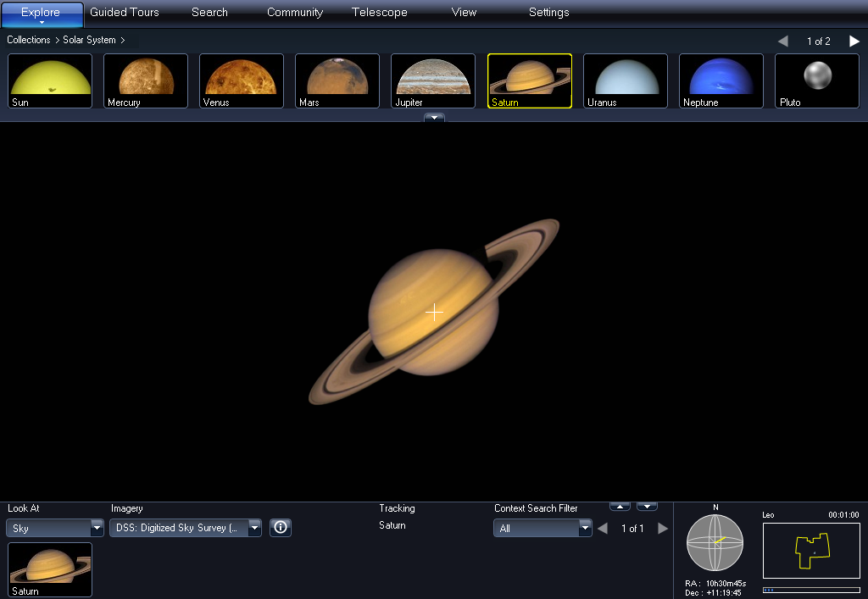Click the Solar System breadcrumb link

click(89, 40)
